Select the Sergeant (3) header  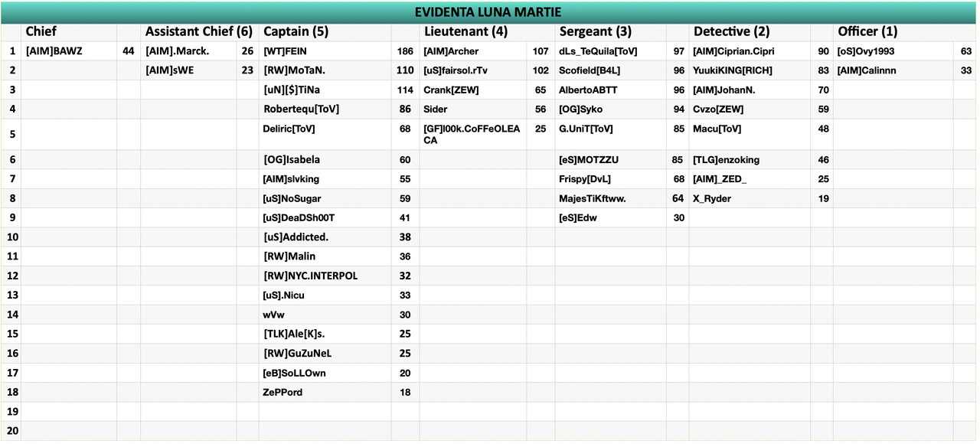(x=610, y=31)
